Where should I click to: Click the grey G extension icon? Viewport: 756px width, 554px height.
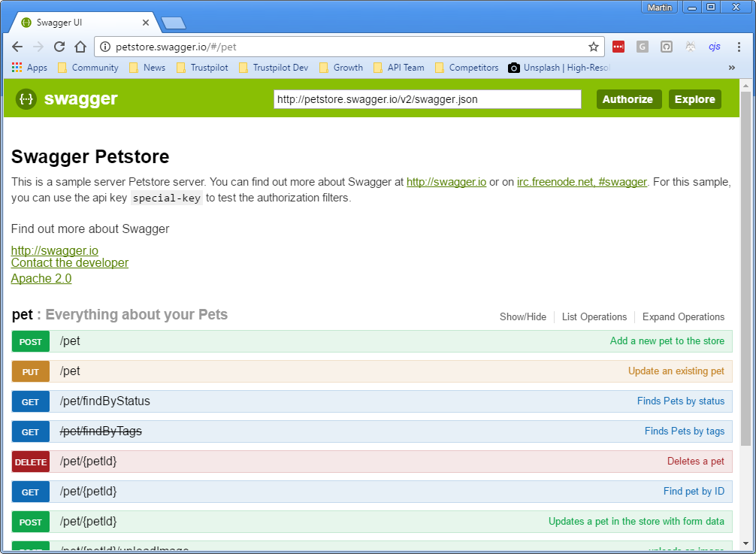643,47
